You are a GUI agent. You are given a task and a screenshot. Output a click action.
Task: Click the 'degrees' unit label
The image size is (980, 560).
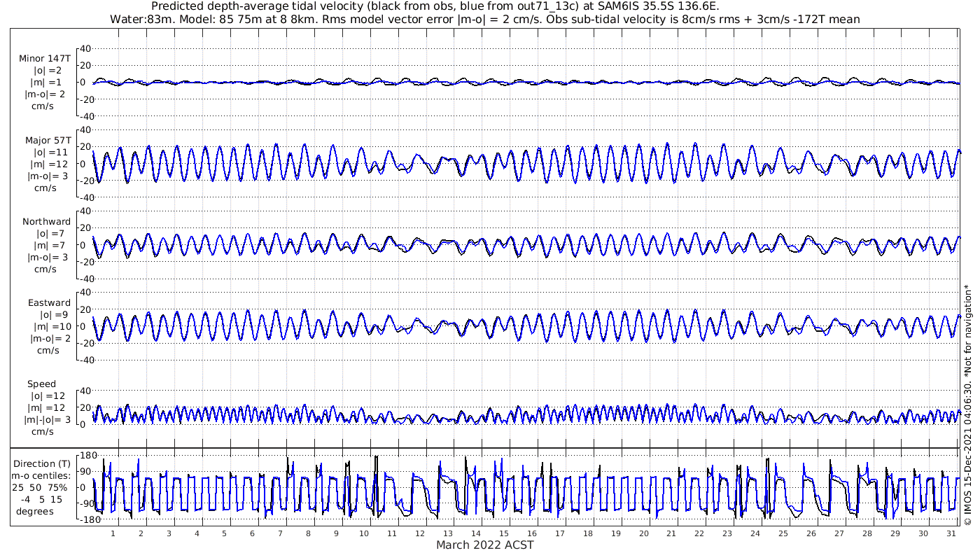click(x=35, y=511)
